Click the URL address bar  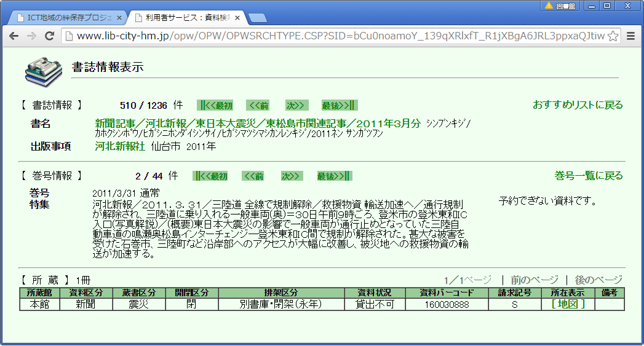pyautogui.click(x=338, y=36)
